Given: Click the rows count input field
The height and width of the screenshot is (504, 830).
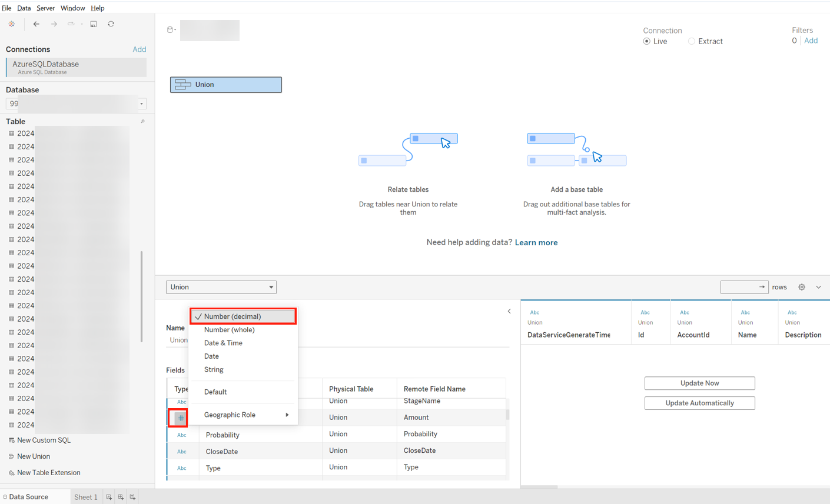Looking at the screenshot, I should [739, 287].
